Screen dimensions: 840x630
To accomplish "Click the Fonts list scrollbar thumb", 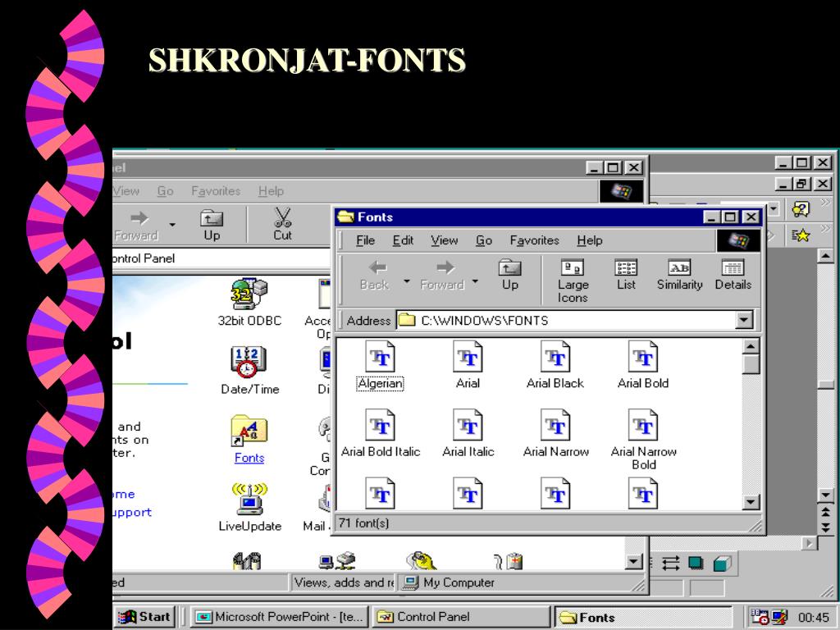I will [x=751, y=365].
